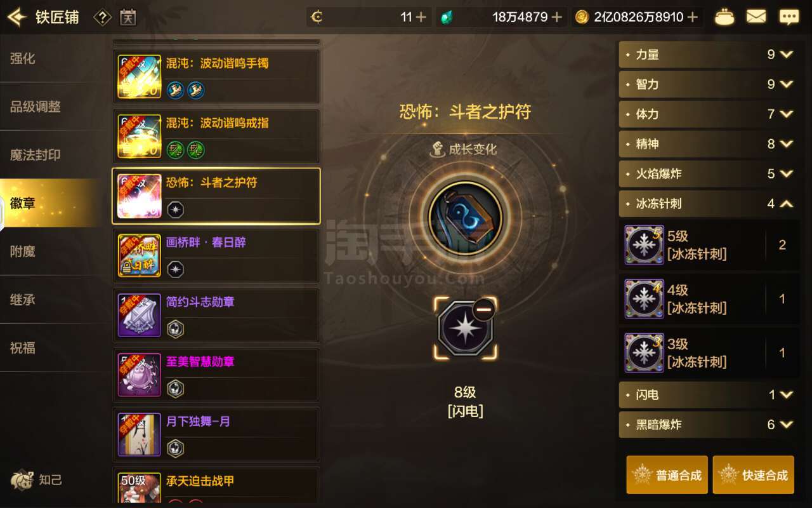The image size is (812, 508).
Task: Open the help question-mark icon
Action: [102, 17]
